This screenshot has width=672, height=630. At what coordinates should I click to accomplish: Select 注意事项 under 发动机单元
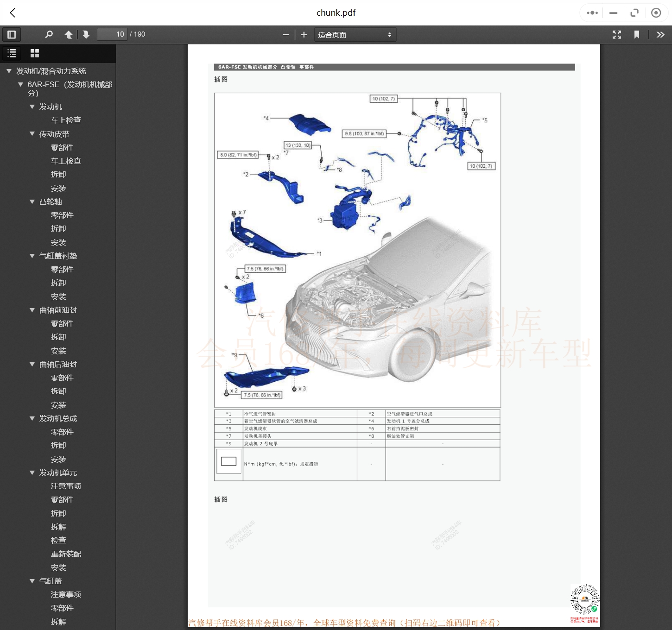(x=66, y=486)
